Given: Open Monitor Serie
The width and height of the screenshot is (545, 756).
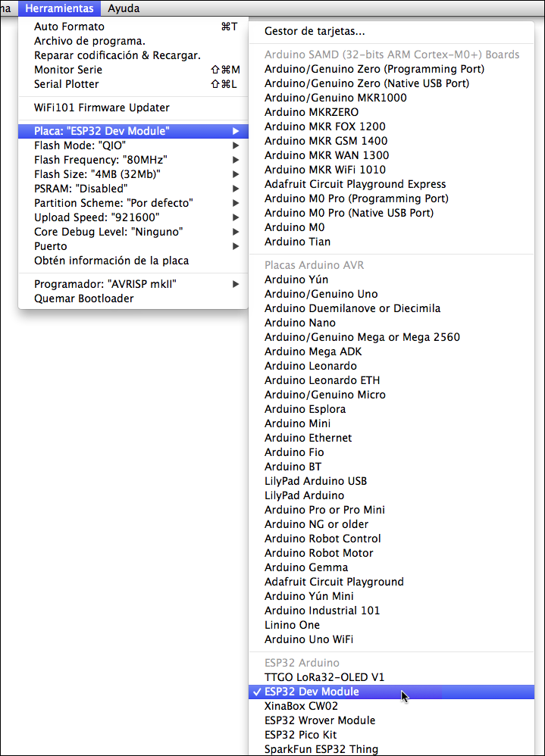Looking at the screenshot, I should [x=133, y=70].
